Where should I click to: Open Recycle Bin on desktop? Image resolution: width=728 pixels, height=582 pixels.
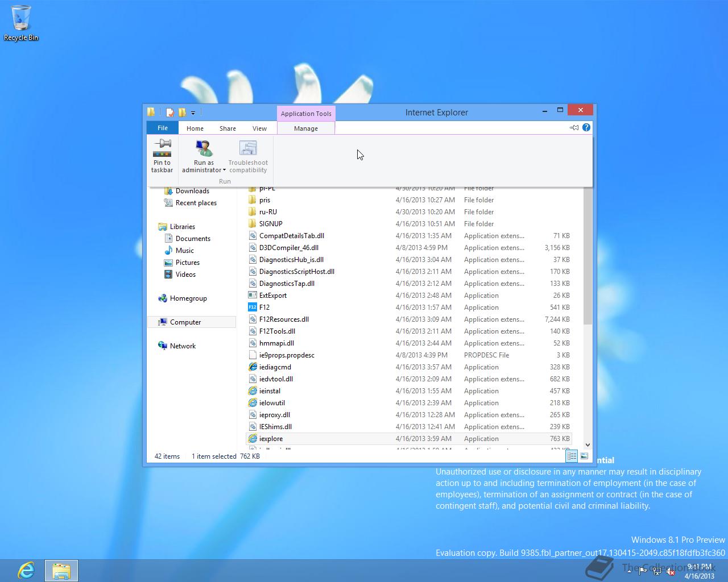(x=21, y=23)
